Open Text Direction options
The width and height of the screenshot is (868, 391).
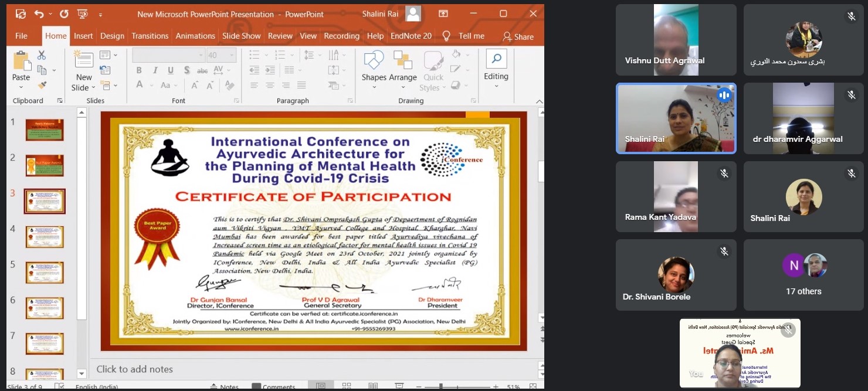334,55
